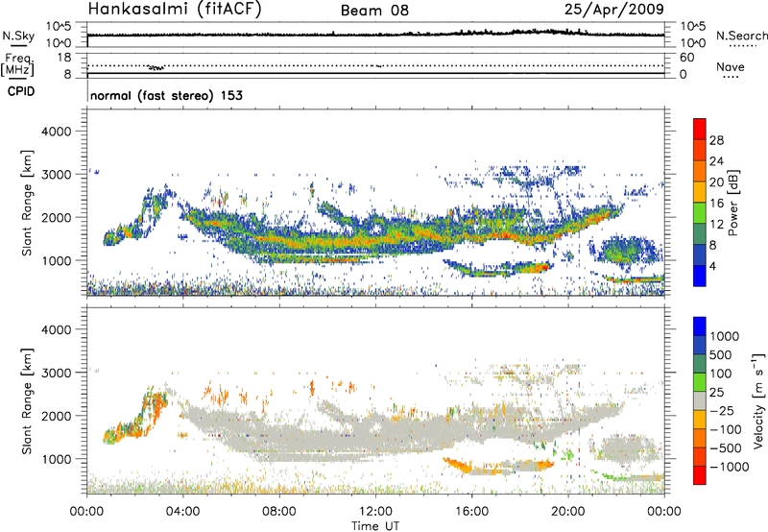This screenshot has height=532, width=768.
Task: Click the sky noise trace in the top panel
Action: tap(375, 35)
